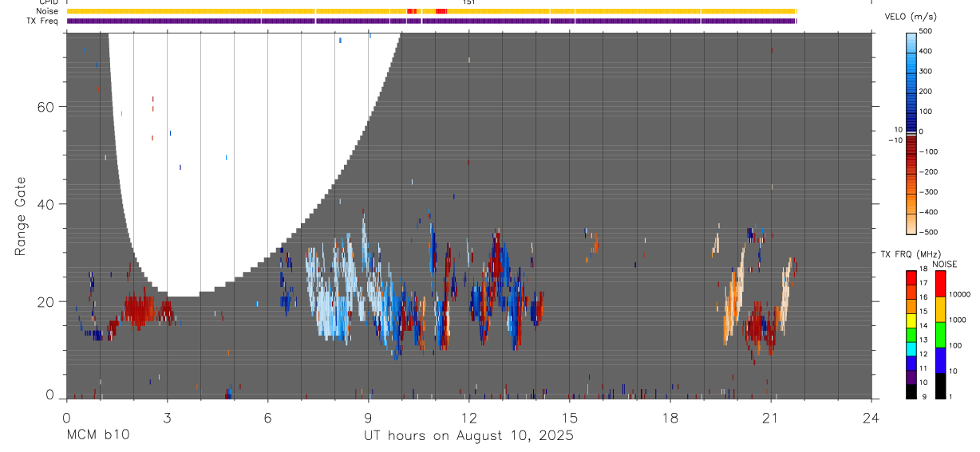This screenshot has width=980, height=452.
Task: Click the 10000 noise level label
Action: 959,295
